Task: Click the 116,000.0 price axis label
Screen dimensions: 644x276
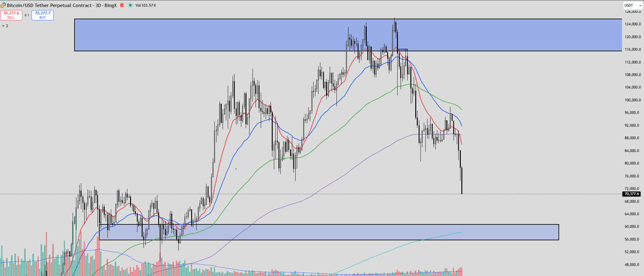Action: 633,49
